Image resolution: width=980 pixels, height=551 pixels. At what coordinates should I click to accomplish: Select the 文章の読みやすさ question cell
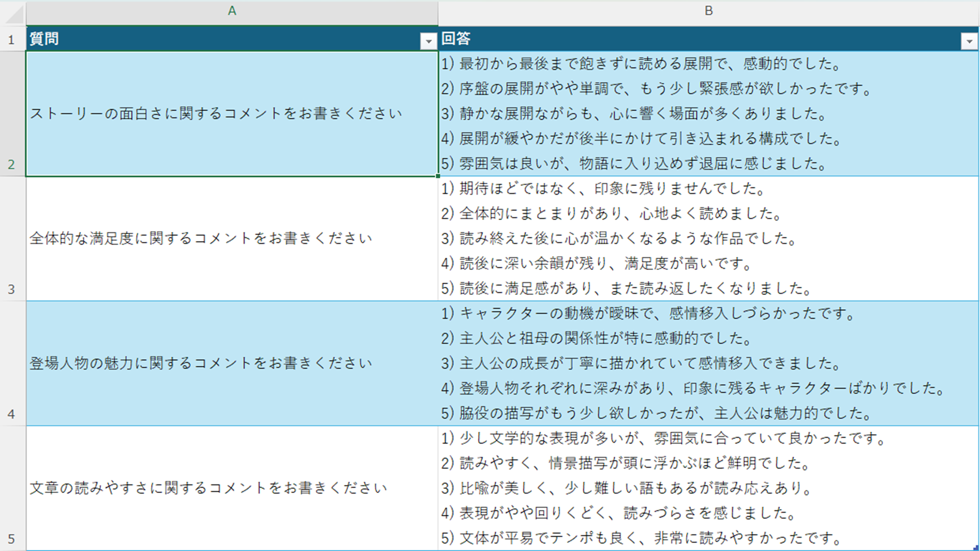tap(232, 488)
